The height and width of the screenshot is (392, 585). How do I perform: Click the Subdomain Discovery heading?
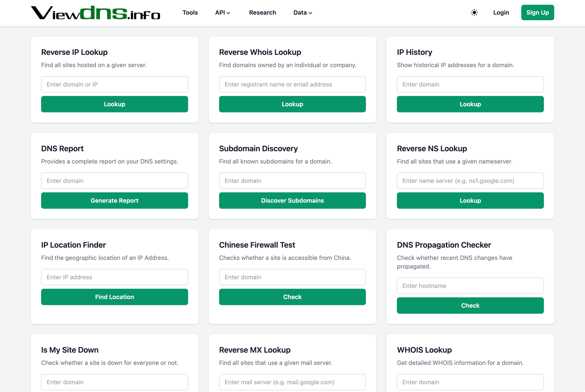[258, 148]
